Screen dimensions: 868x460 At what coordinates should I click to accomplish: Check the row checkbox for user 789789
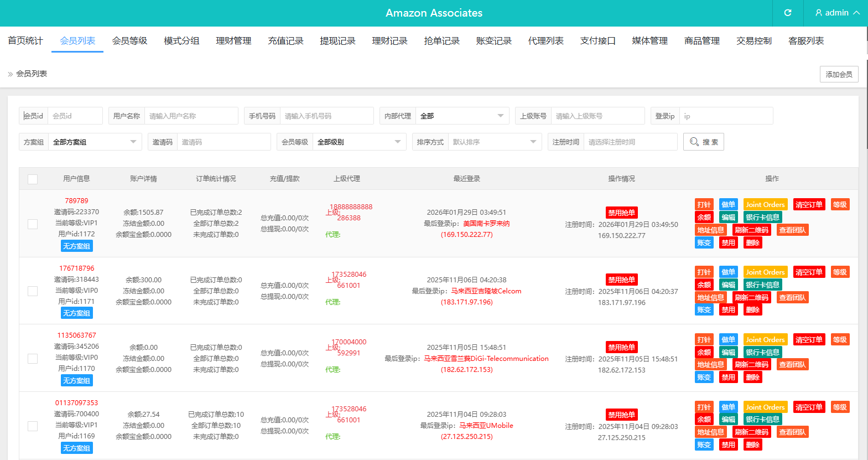coord(33,224)
